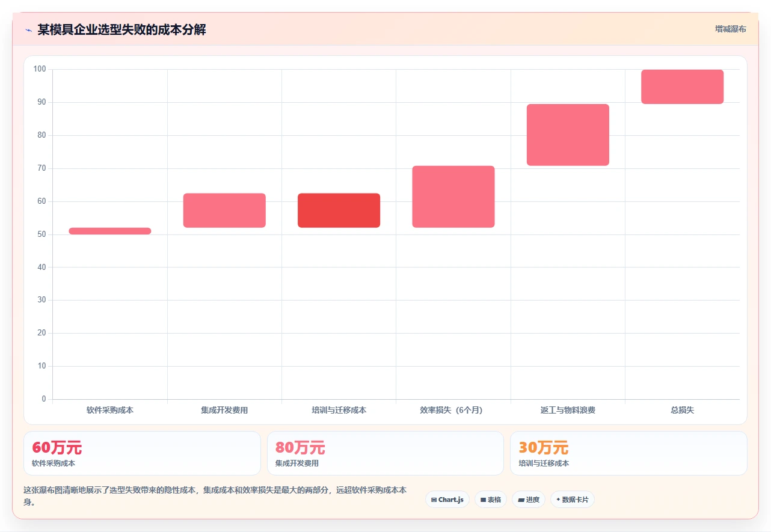Click the y-axis value 50

pos(41,234)
